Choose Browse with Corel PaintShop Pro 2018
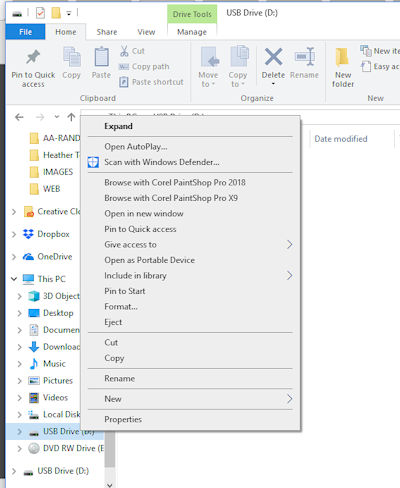 click(190, 183)
